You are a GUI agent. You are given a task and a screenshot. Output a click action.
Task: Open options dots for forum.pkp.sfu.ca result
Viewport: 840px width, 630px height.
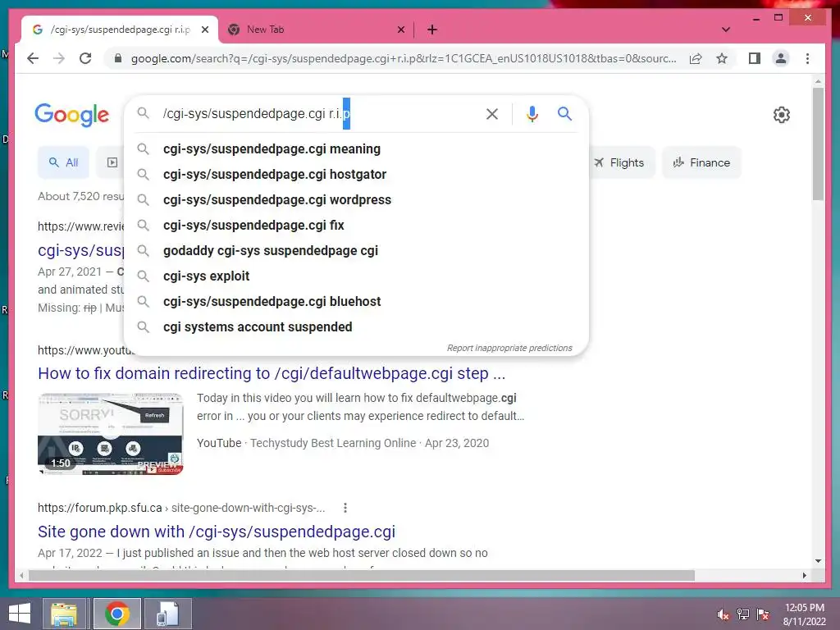click(345, 508)
